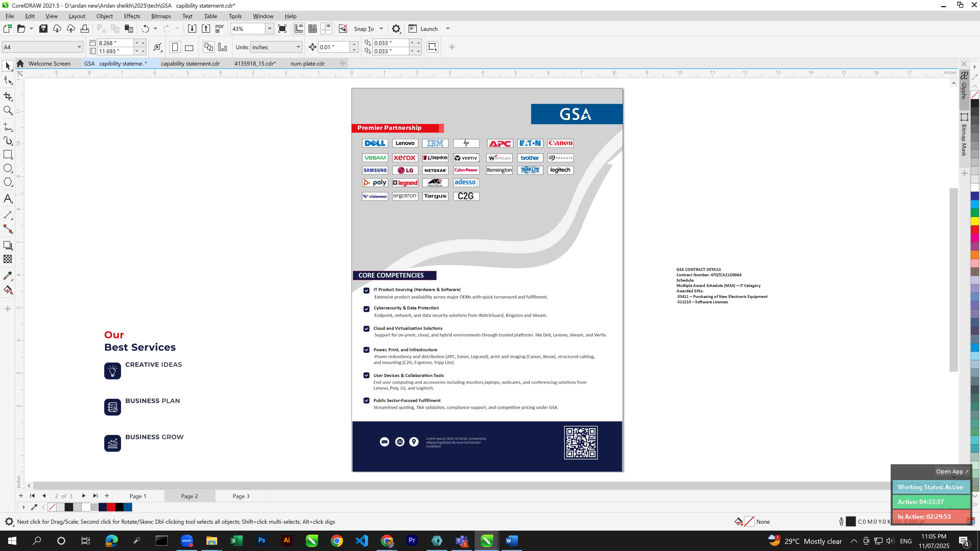Create a new document
This screenshot has width=980, height=551.
click(x=7, y=29)
